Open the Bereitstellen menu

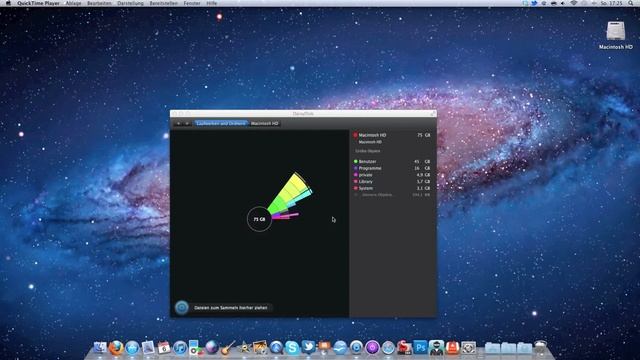163,3
